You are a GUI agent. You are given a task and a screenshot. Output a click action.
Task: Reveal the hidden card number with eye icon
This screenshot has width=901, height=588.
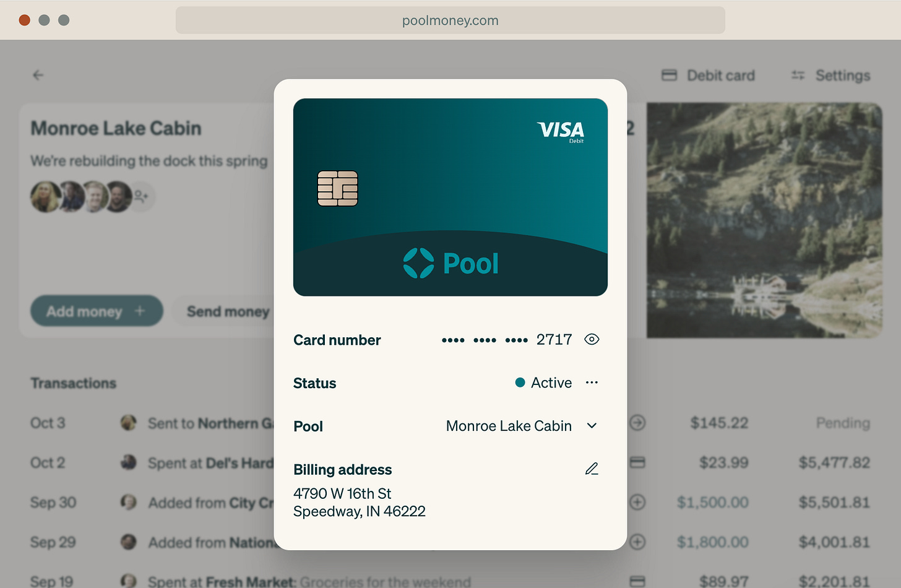[x=592, y=339]
